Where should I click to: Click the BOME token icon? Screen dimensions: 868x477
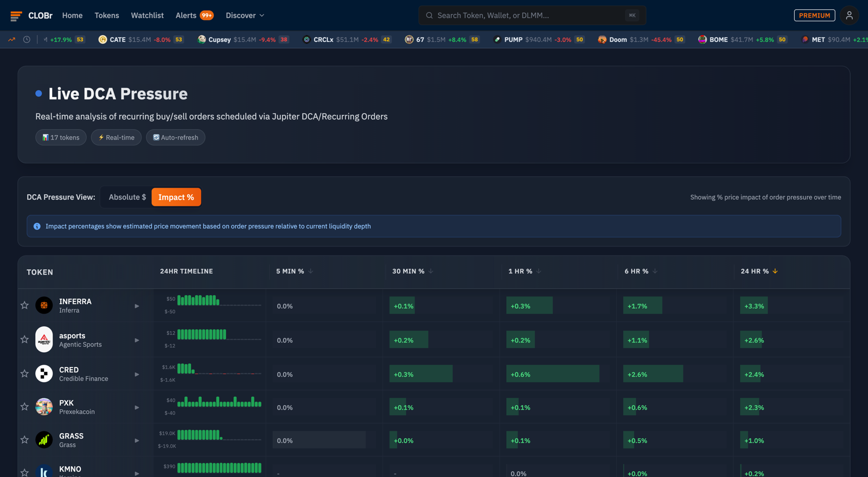tap(703, 40)
